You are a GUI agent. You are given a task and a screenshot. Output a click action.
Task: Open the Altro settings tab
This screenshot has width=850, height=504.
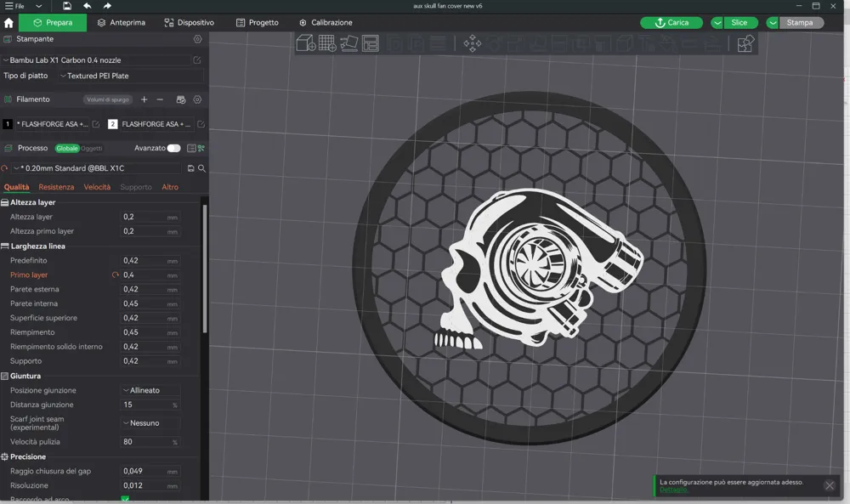tap(170, 187)
